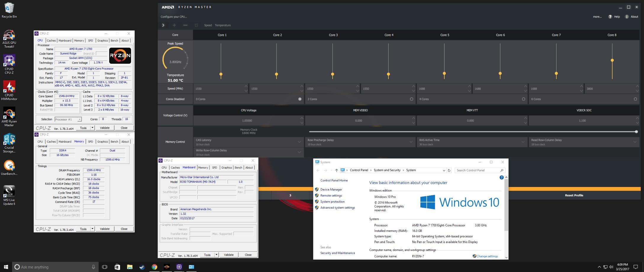644x272 pixels.
Task: Select the CPUID HWMonitor desktop icon
Action: (9, 91)
